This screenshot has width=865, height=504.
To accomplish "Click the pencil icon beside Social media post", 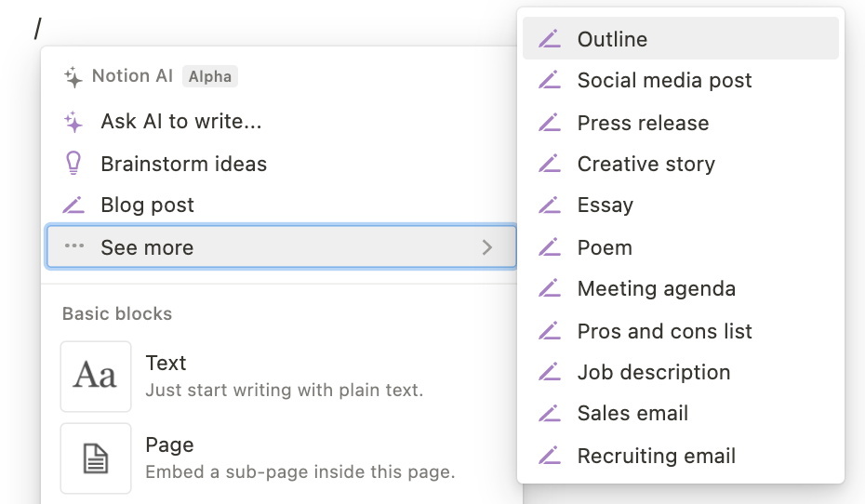I will pos(550,80).
